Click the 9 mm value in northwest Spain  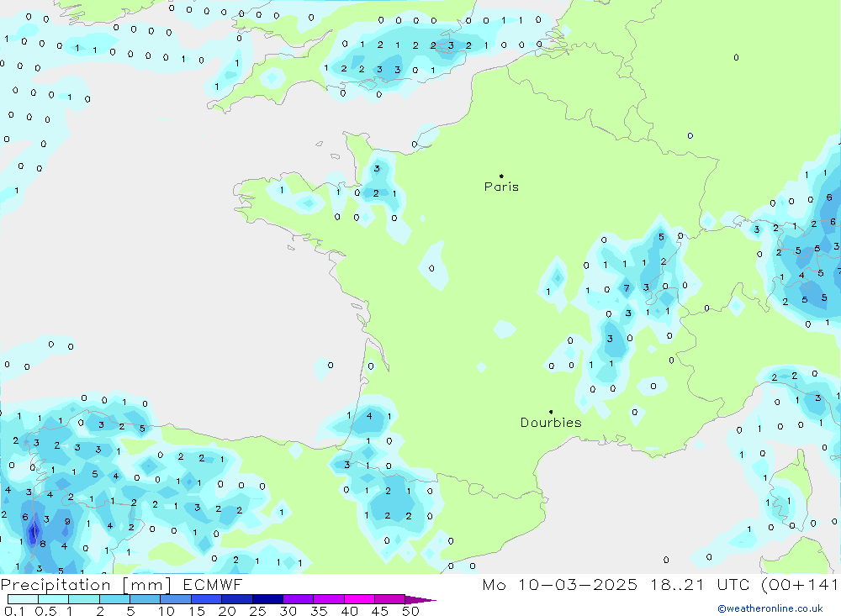click(x=67, y=521)
